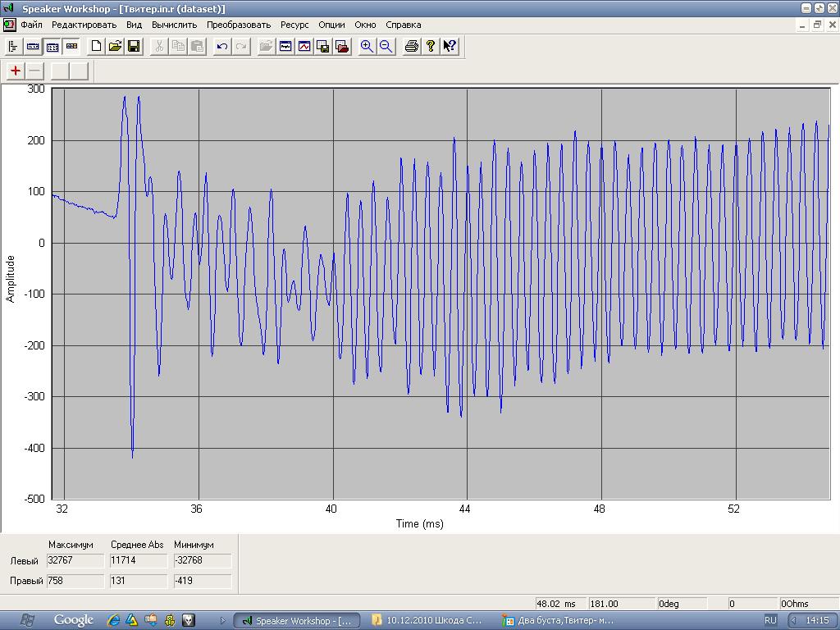Screen dimensions: 840x630
Task: Activate the context help arrow icon
Action: click(450, 47)
